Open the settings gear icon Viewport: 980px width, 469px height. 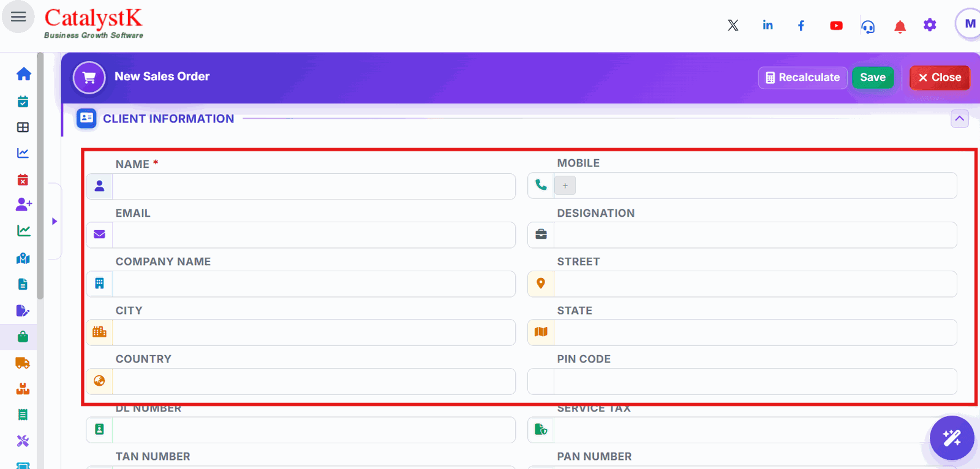[x=930, y=25]
